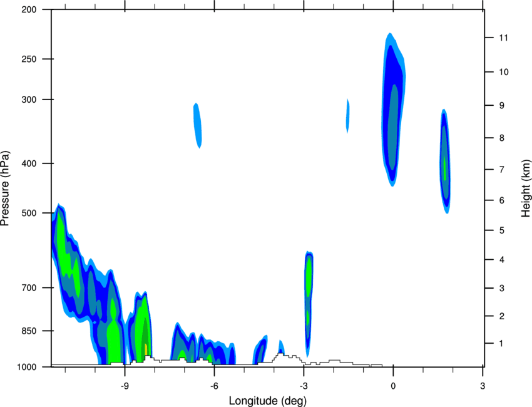Click the 3 longitude tick label
The height and width of the screenshot is (407, 532).
(x=483, y=386)
